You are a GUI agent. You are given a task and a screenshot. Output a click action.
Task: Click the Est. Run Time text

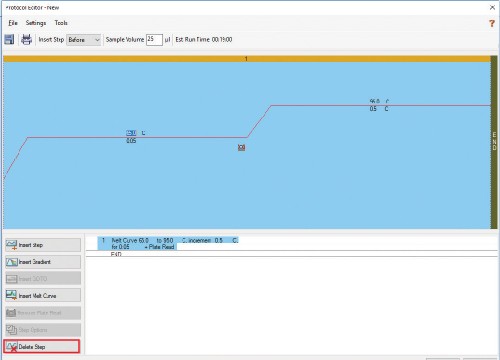coord(204,39)
